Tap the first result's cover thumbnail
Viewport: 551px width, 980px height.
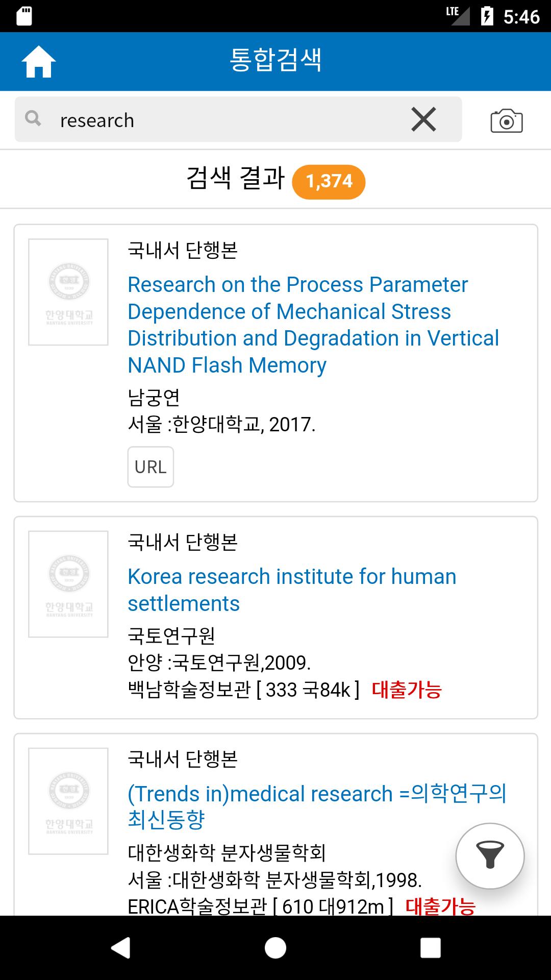[68, 292]
